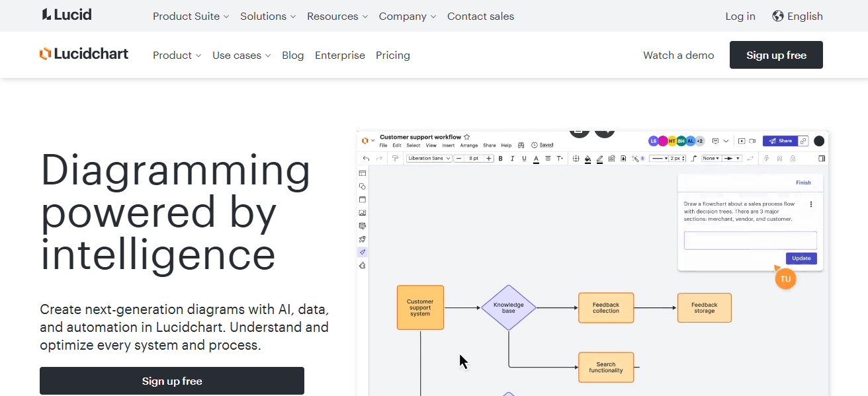Toggle italic formatting
868x396 pixels.
coord(512,159)
